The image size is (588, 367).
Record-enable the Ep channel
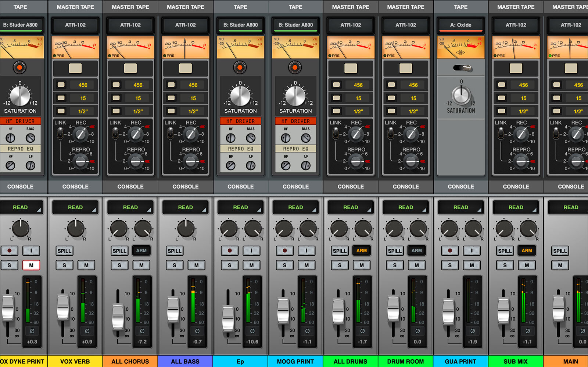[230, 251]
